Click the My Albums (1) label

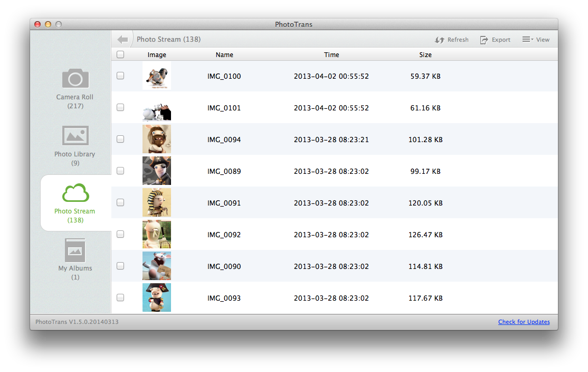pyautogui.click(x=75, y=273)
